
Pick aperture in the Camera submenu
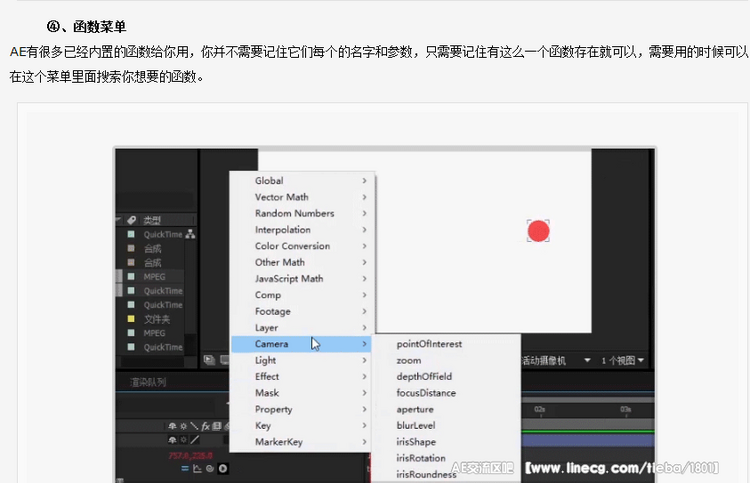click(x=446, y=409)
